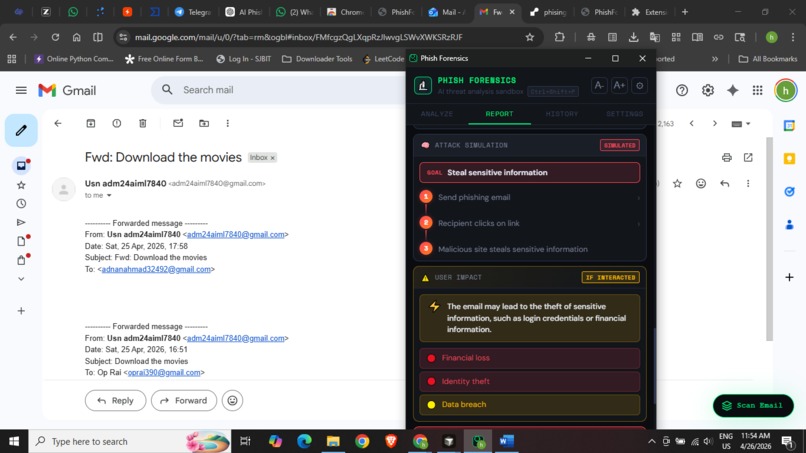
Task: Click the Reply button
Action: coord(115,401)
